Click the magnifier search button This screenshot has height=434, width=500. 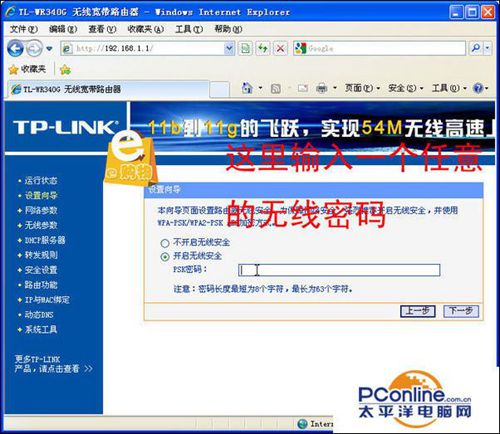[476, 48]
